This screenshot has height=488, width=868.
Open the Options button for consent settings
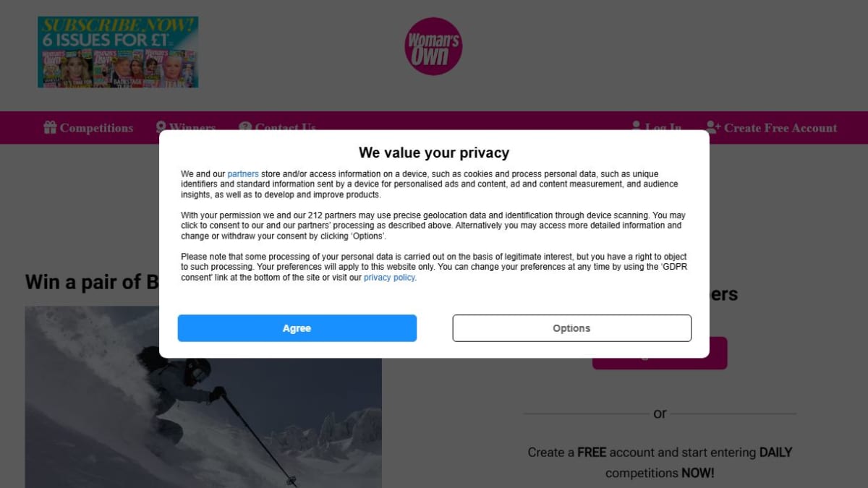pyautogui.click(x=572, y=328)
